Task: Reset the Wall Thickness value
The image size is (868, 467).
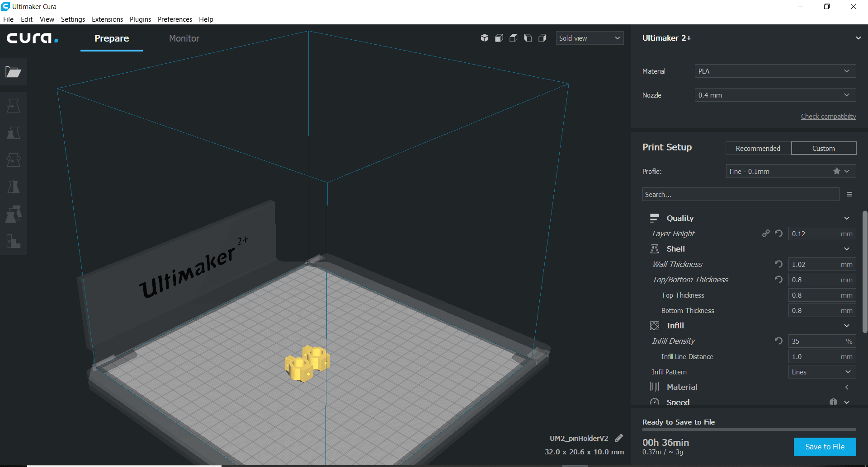Action: click(778, 264)
